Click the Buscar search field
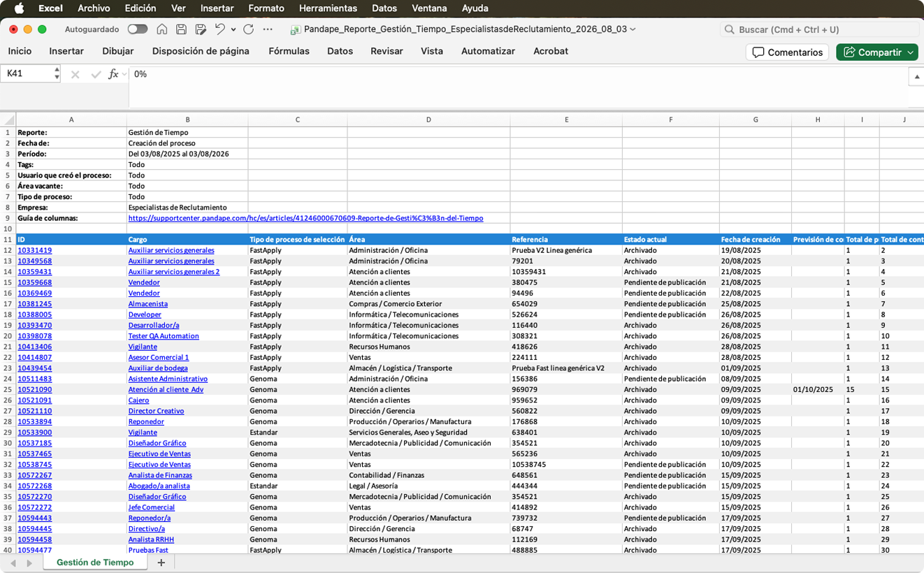The height and width of the screenshot is (573, 924). point(819,29)
